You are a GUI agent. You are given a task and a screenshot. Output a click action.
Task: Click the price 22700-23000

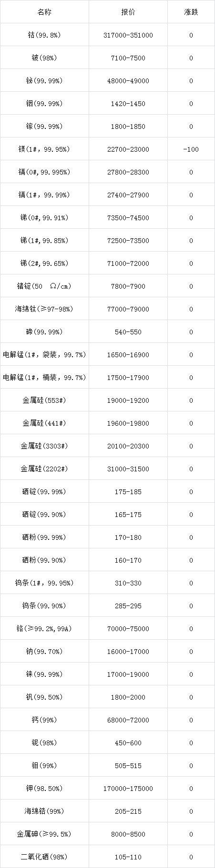(128, 149)
